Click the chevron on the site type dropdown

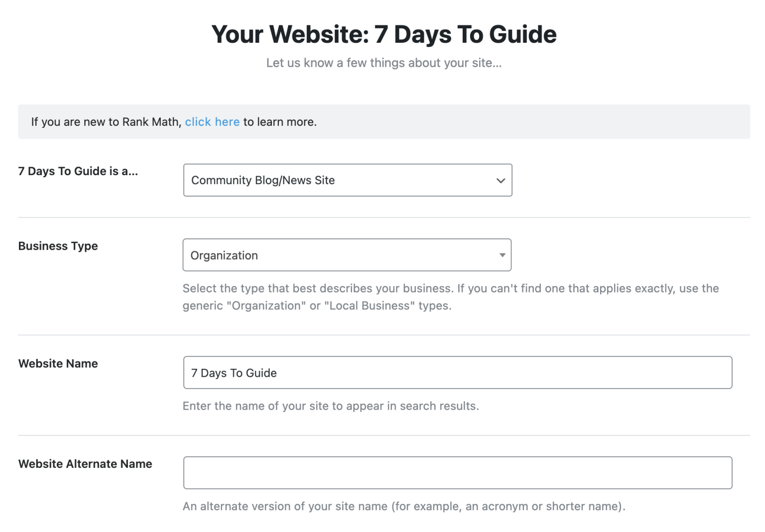pos(501,181)
